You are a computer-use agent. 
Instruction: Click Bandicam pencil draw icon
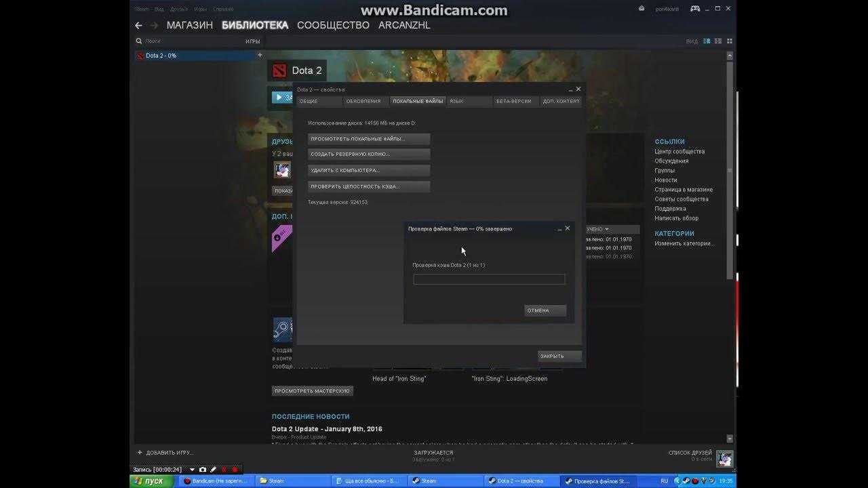pyautogui.click(x=214, y=469)
